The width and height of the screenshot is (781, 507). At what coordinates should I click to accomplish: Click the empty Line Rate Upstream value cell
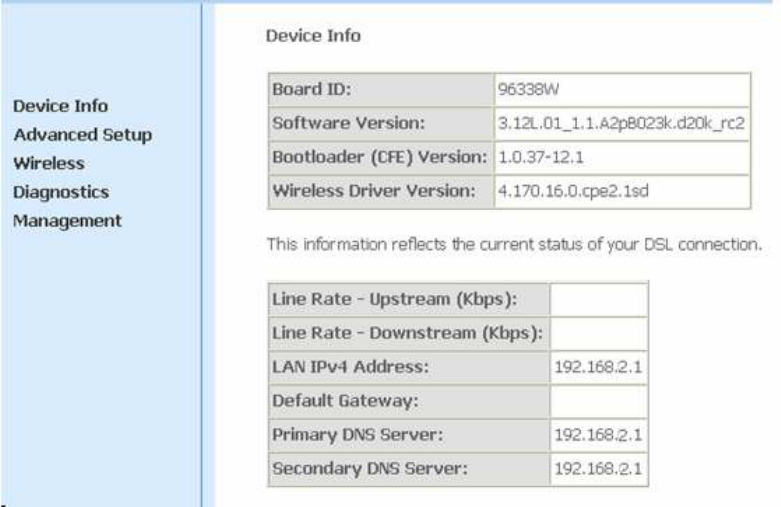tap(599, 298)
